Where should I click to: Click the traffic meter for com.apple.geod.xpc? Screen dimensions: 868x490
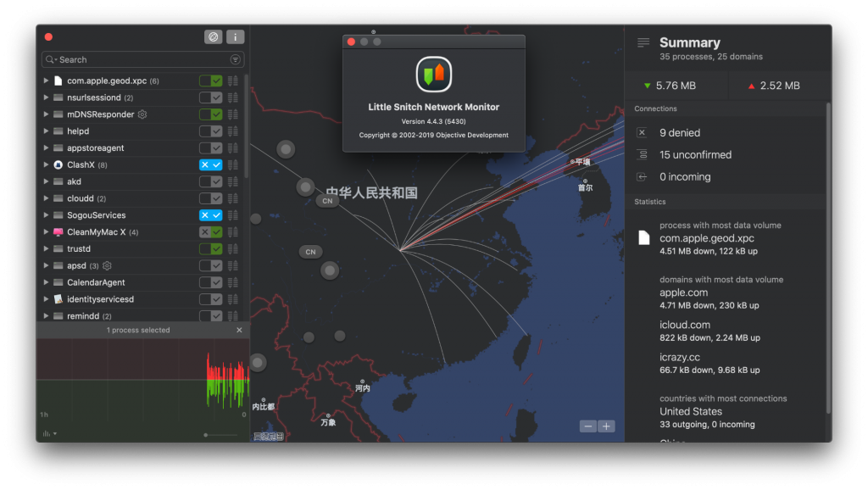point(233,81)
